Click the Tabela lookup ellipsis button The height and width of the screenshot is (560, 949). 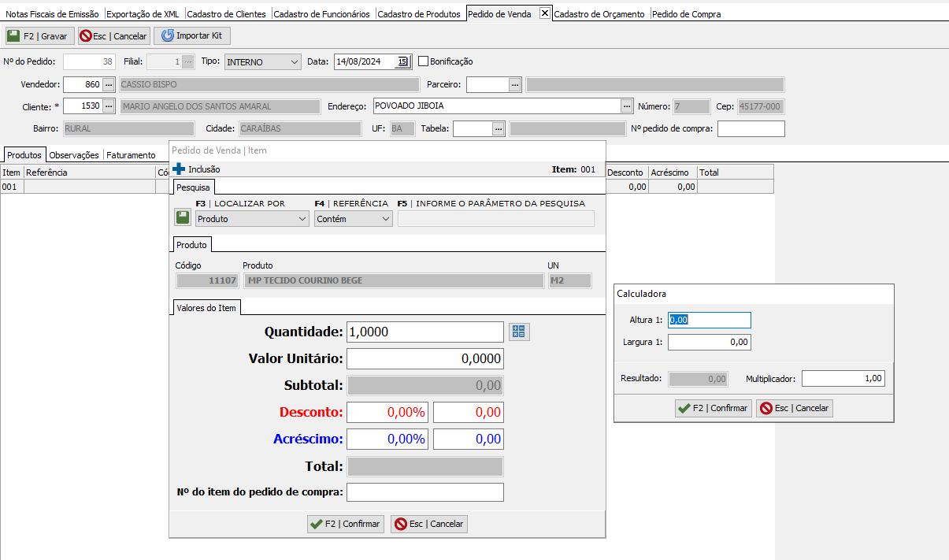[x=499, y=129]
